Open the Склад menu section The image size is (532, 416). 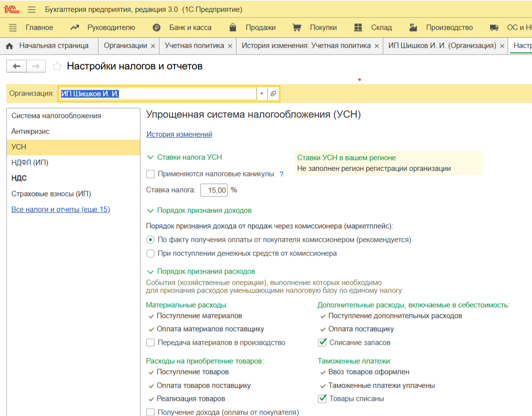click(x=381, y=27)
